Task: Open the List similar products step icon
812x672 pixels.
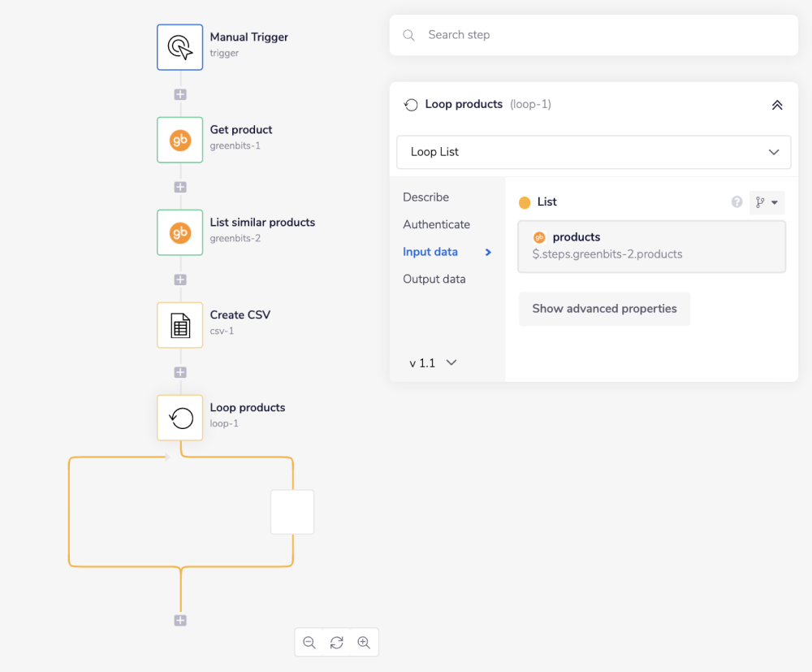Action: point(179,232)
